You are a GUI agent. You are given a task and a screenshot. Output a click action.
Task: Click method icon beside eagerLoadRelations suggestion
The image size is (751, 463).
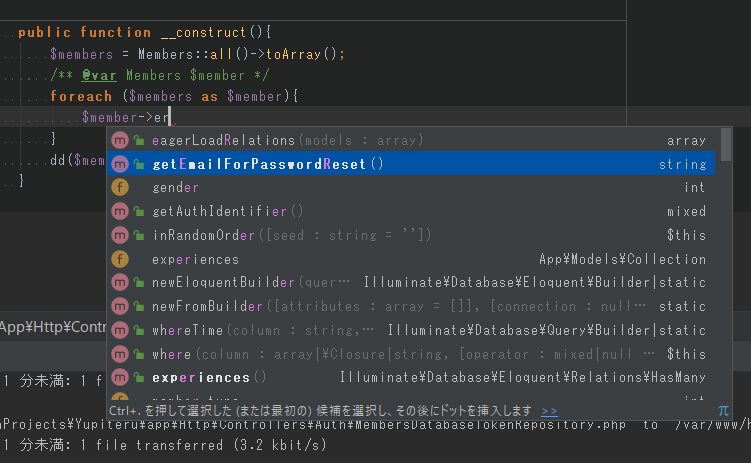point(120,140)
